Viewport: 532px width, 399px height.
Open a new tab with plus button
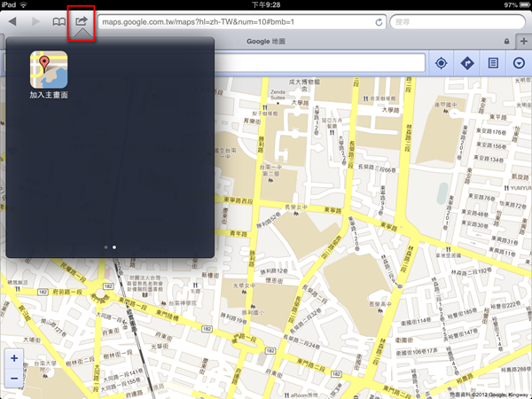522,41
